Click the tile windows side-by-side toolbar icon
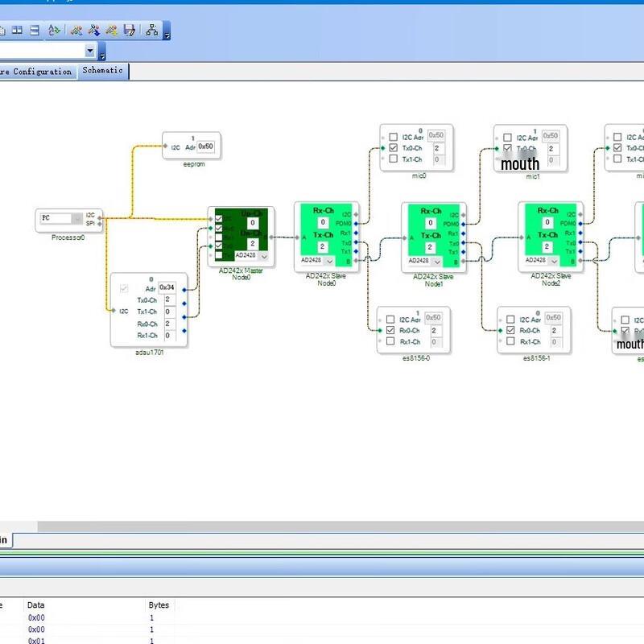Screen dimensions: 644x644 (x=17, y=30)
